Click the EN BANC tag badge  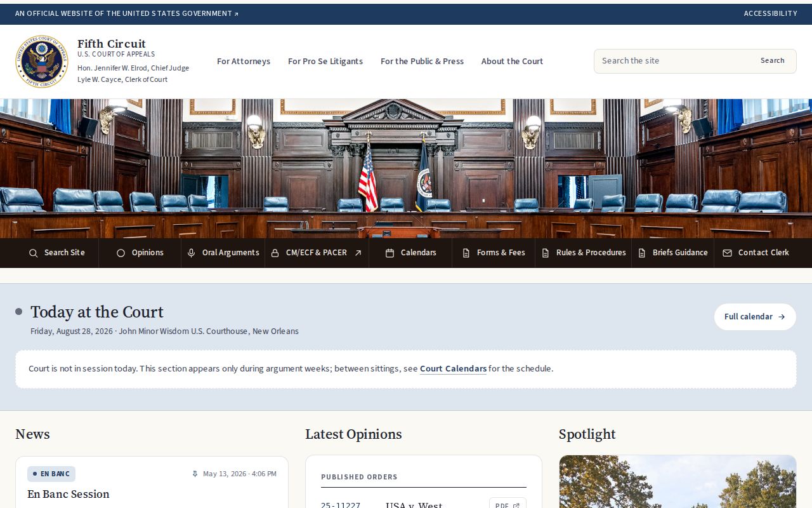[51, 474]
